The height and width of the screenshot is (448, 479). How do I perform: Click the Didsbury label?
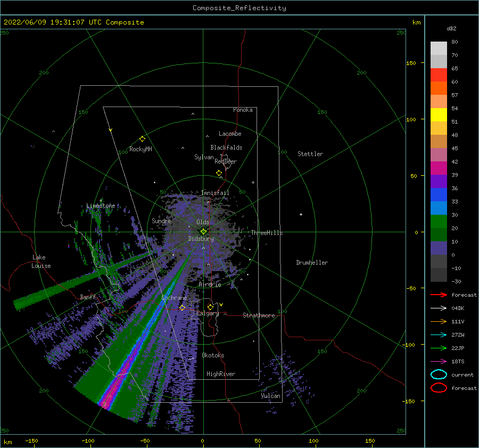[201, 239]
